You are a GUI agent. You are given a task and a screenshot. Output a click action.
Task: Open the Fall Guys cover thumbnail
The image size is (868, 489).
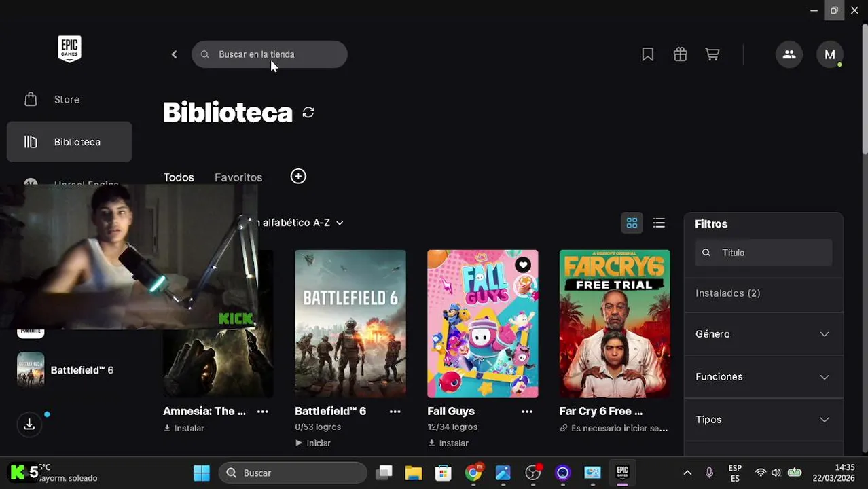click(482, 323)
